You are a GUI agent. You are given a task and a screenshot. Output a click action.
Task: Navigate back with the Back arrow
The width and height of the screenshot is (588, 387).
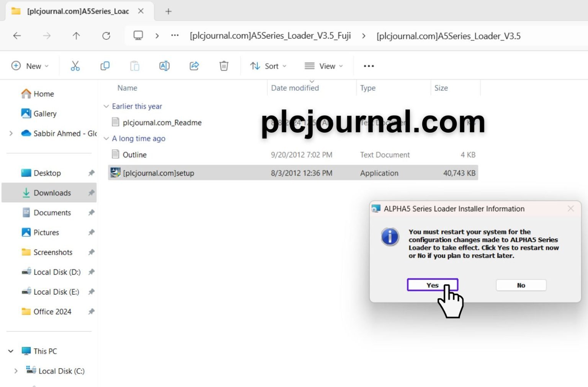click(x=17, y=36)
